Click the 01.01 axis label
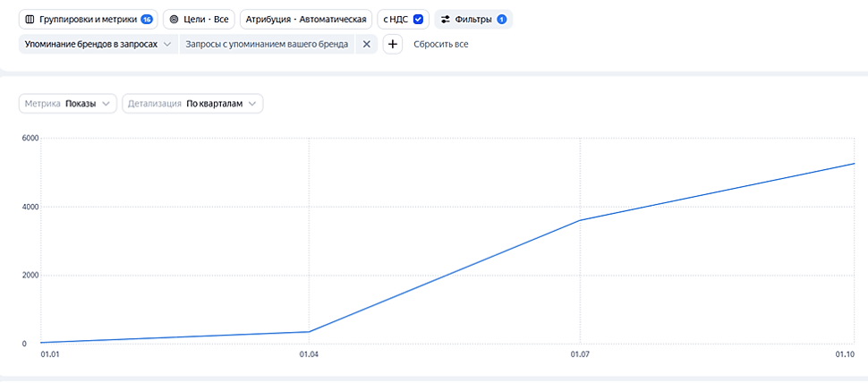 click(50, 353)
